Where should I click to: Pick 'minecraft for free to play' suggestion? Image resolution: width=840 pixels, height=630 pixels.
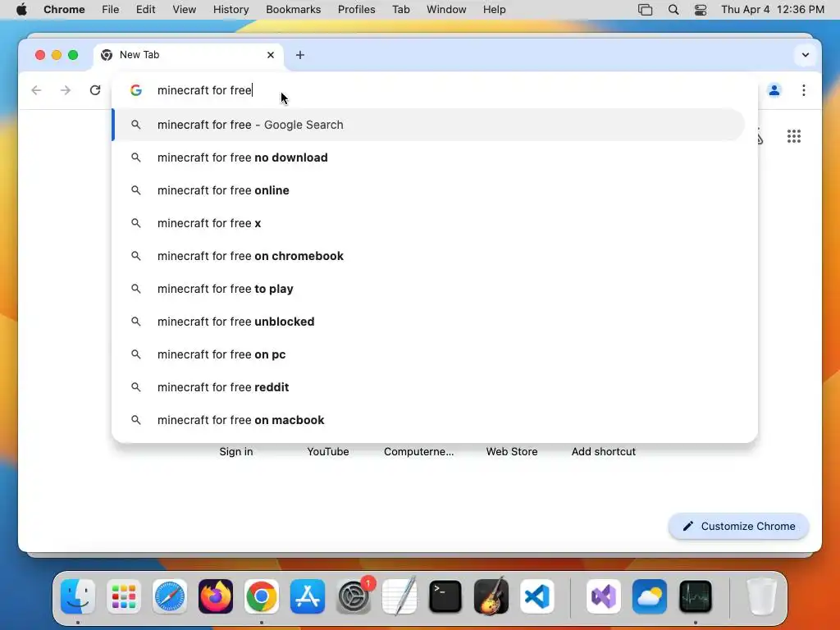[x=428, y=289]
